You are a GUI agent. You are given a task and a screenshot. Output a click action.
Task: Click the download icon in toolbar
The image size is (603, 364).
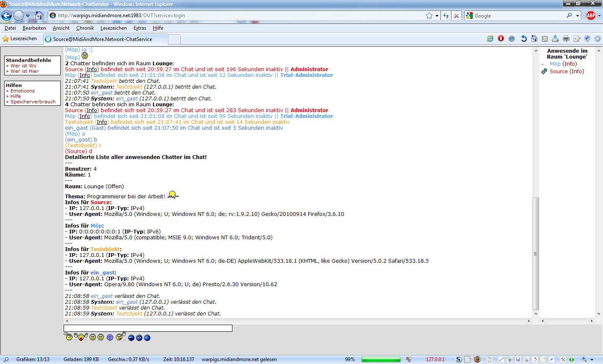[555, 38]
